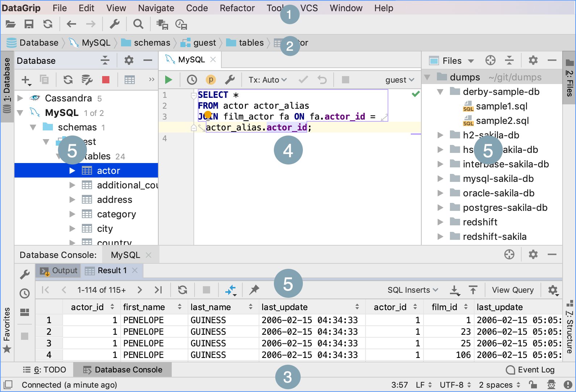Click the gear icon in Result toolbar
Screen dimensions: 576x392
coord(553,290)
